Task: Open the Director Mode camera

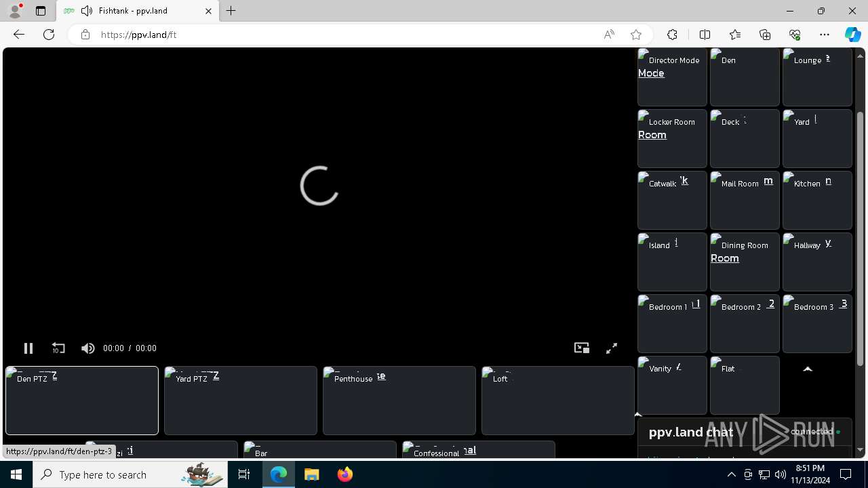Action: point(672,77)
